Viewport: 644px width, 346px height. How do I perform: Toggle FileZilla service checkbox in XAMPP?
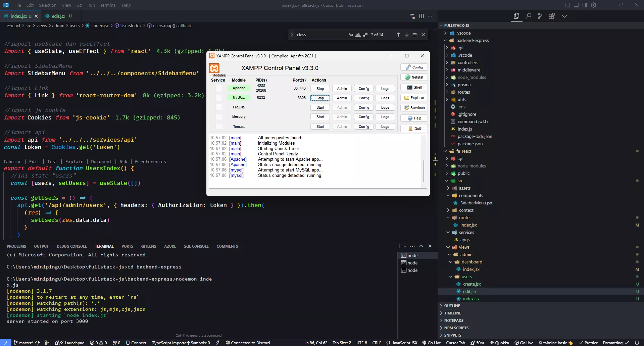(x=219, y=107)
